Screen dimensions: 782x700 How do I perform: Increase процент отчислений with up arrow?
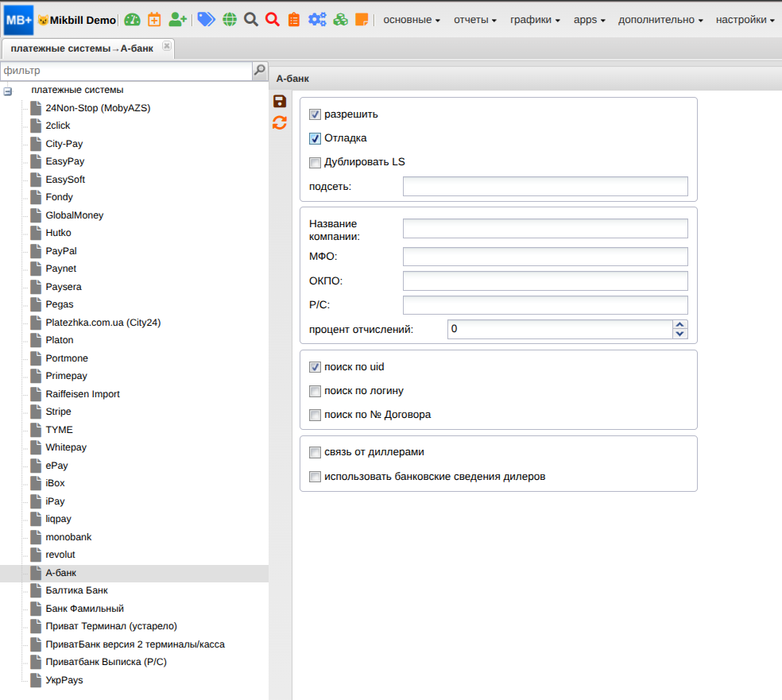pos(679,324)
